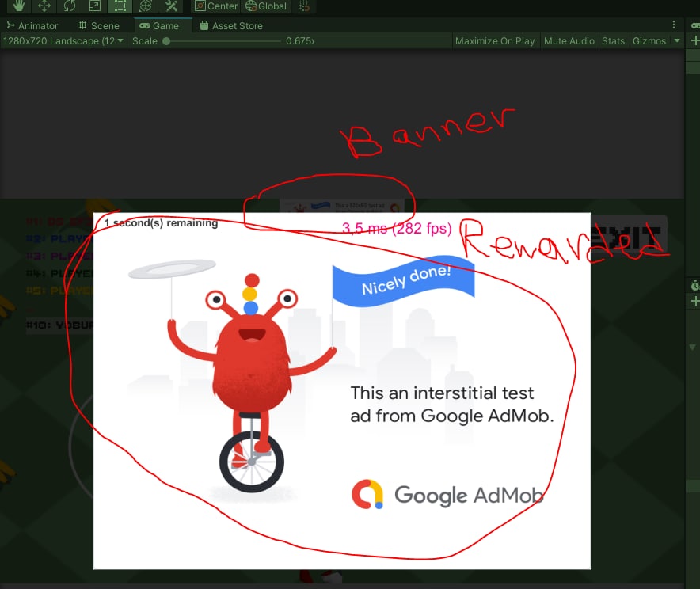Open the Gizmos dropdown arrow
This screenshot has height=589, width=700.
(677, 40)
